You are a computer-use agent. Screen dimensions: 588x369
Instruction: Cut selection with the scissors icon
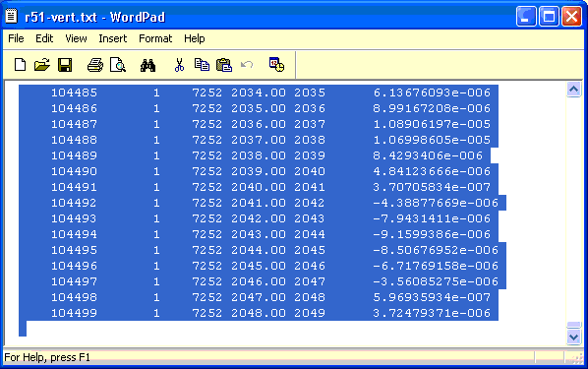179,65
